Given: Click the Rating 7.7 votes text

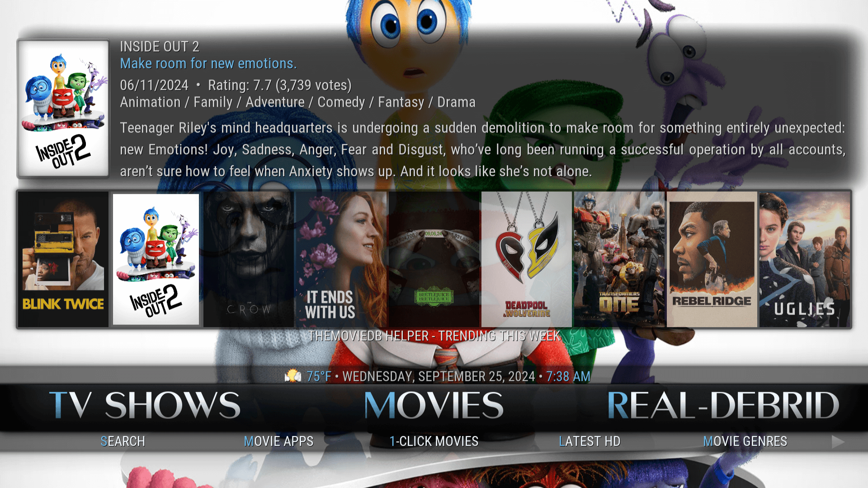Looking at the screenshot, I should pos(280,85).
